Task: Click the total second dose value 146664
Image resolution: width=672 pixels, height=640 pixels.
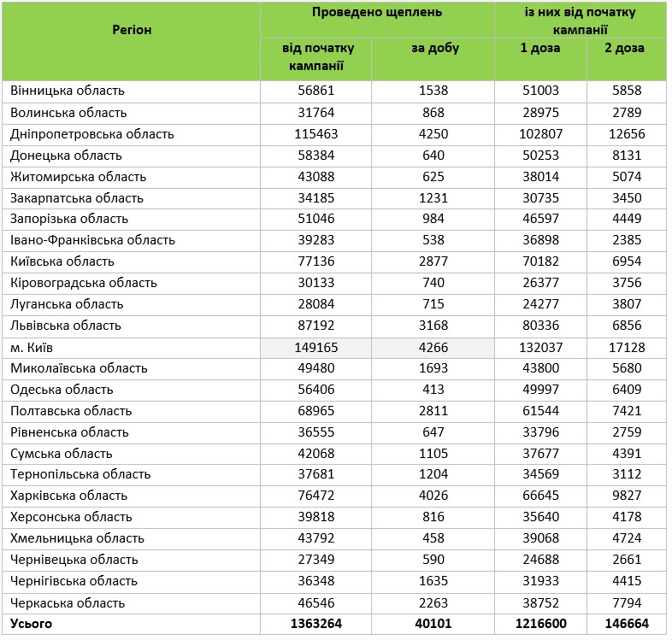Action: click(x=624, y=624)
